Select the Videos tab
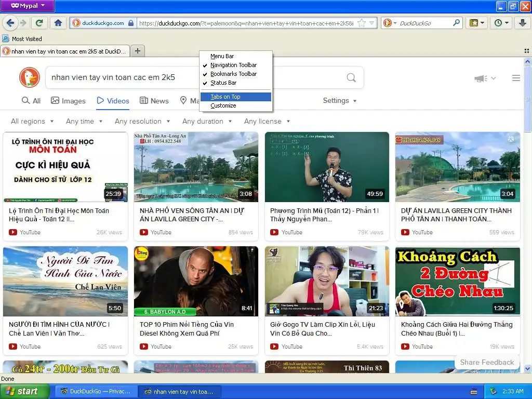The width and height of the screenshot is (532, 399). [x=113, y=101]
